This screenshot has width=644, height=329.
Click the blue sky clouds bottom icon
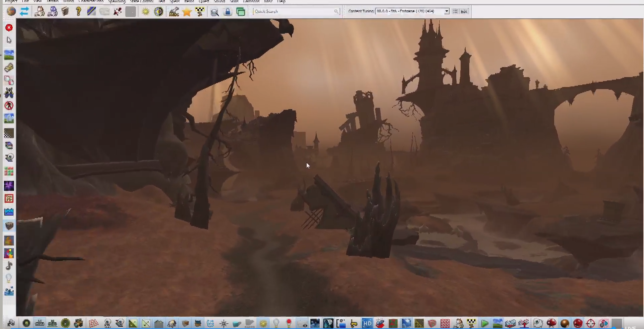click(x=406, y=323)
